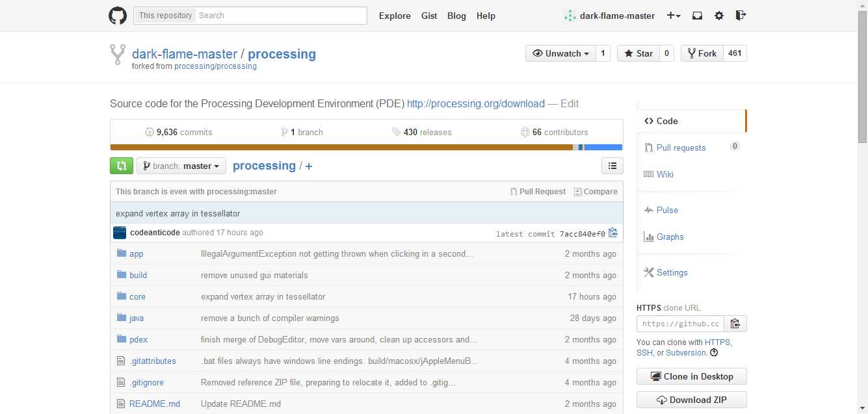Screen dimensions: 868x414
Task: Click the app folder icon
Action: tap(121, 253)
